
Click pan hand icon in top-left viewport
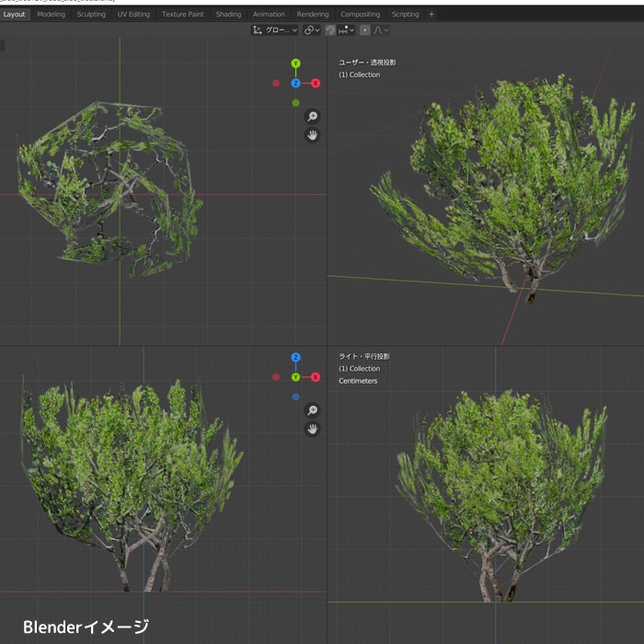[x=313, y=135]
